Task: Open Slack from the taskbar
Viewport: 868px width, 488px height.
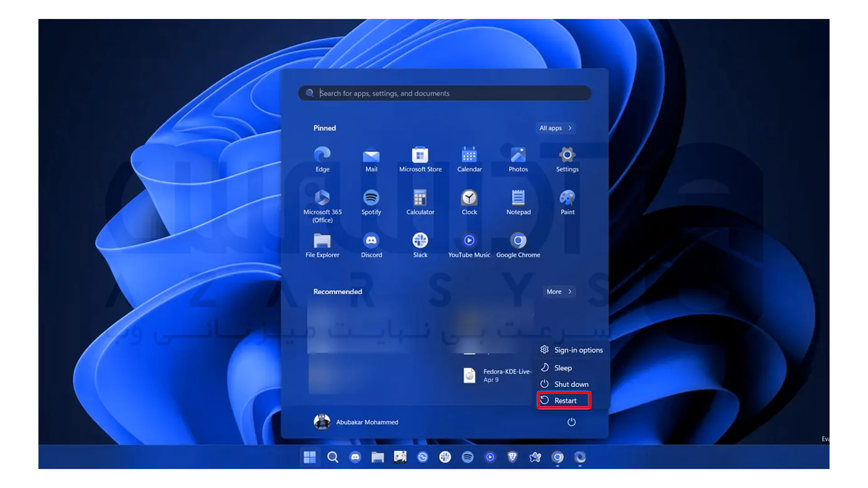Action: coord(445,457)
